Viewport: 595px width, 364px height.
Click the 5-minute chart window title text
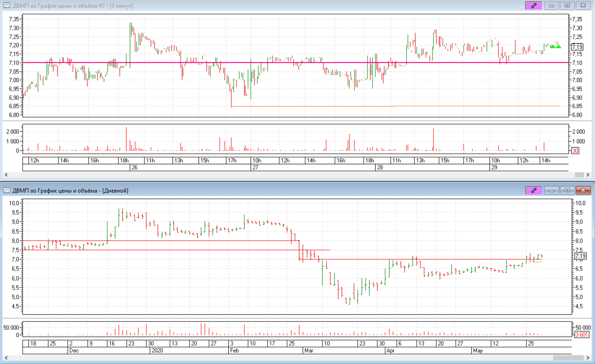point(73,6)
